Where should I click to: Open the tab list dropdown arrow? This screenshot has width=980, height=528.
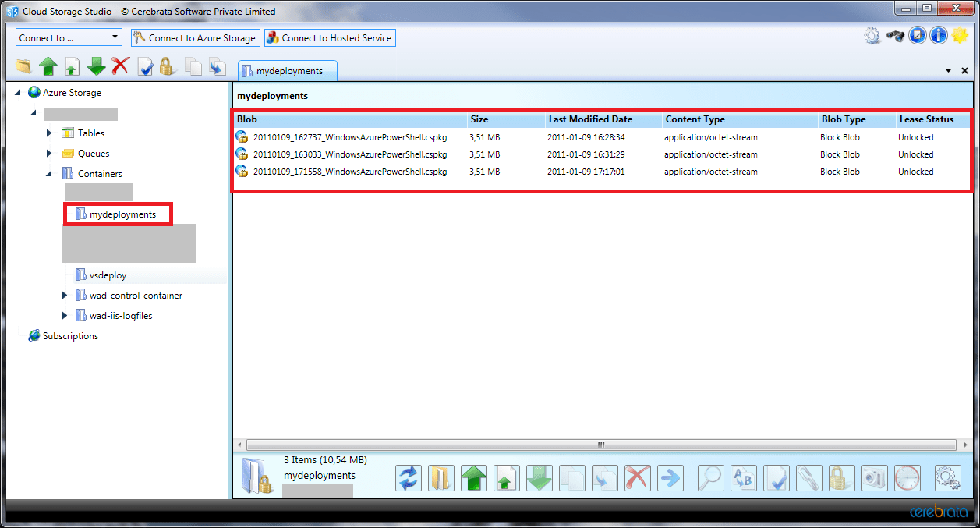pyautogui.click(x=949, y=71)
